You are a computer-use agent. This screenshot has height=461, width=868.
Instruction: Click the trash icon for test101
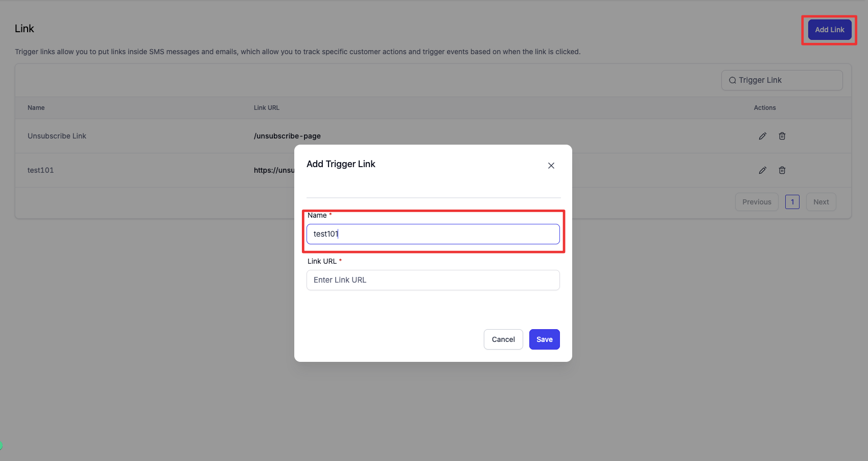coord(782,170)
